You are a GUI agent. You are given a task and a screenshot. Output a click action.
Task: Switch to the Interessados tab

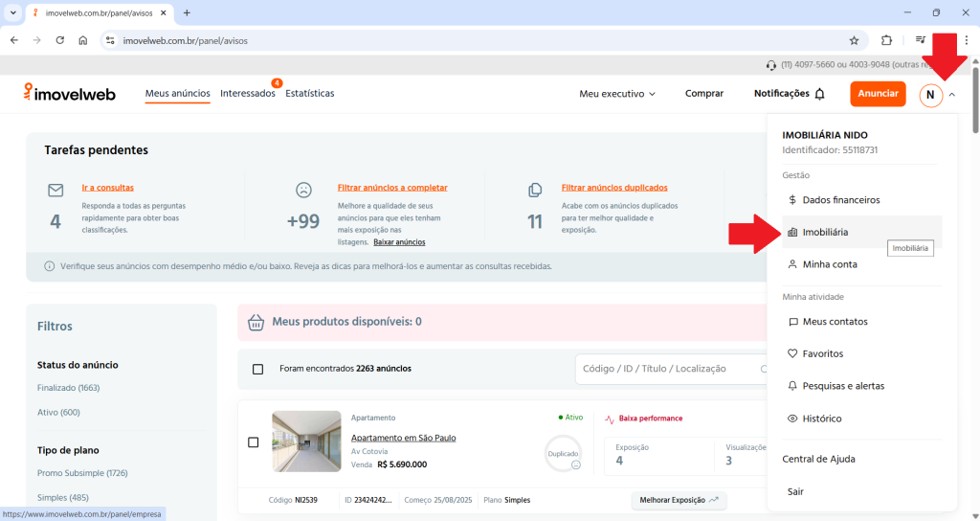point(247,94)
